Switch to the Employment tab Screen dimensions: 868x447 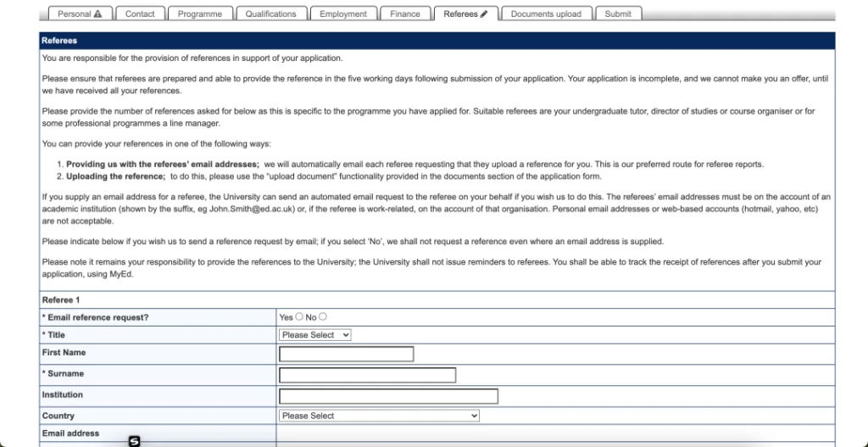pos(342,14)
